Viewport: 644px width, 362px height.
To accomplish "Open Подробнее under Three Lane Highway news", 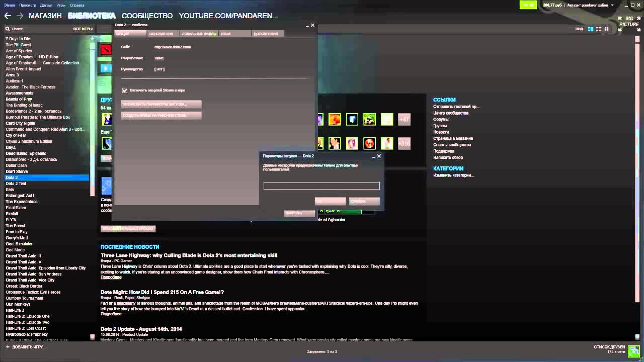I will tap(111, 278).
